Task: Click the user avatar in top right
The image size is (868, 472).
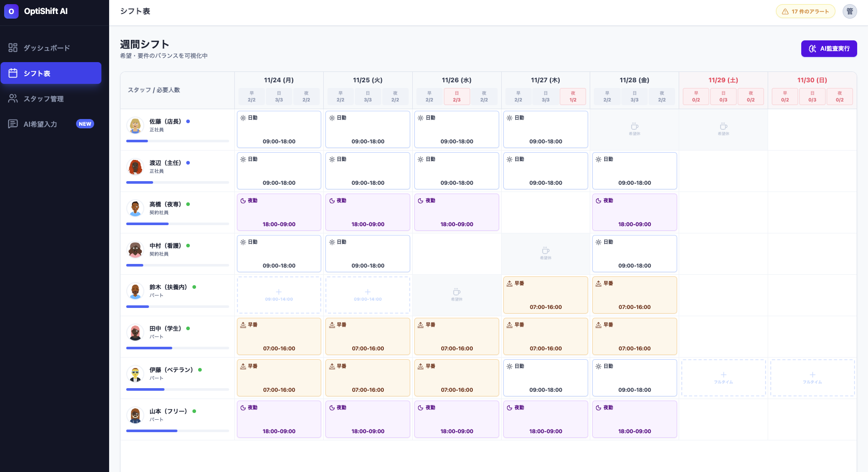Action: 849,11
